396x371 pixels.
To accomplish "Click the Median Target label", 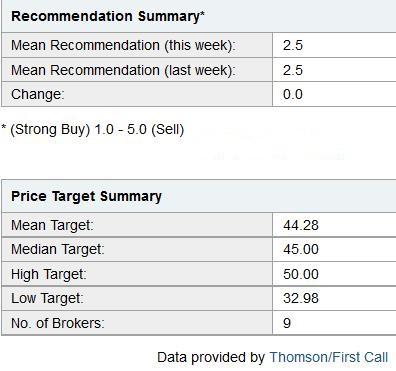I will pyautogui.click(x=58, y=249).
